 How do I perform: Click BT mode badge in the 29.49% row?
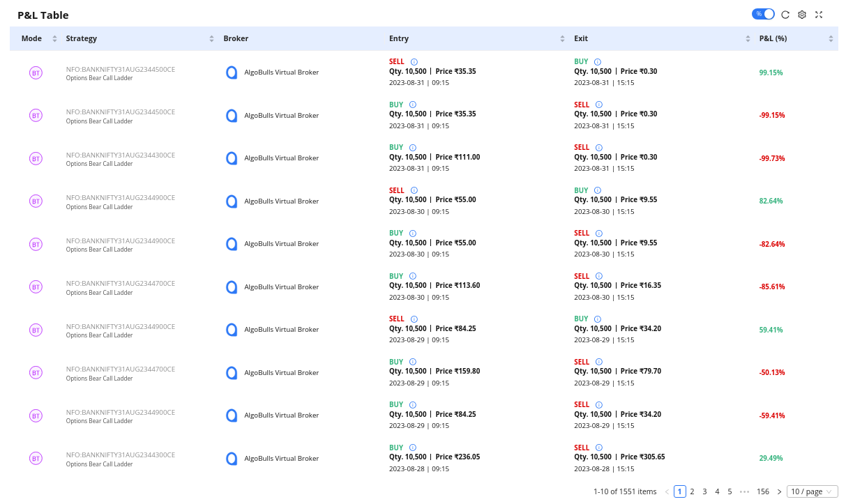click(36, 459)
